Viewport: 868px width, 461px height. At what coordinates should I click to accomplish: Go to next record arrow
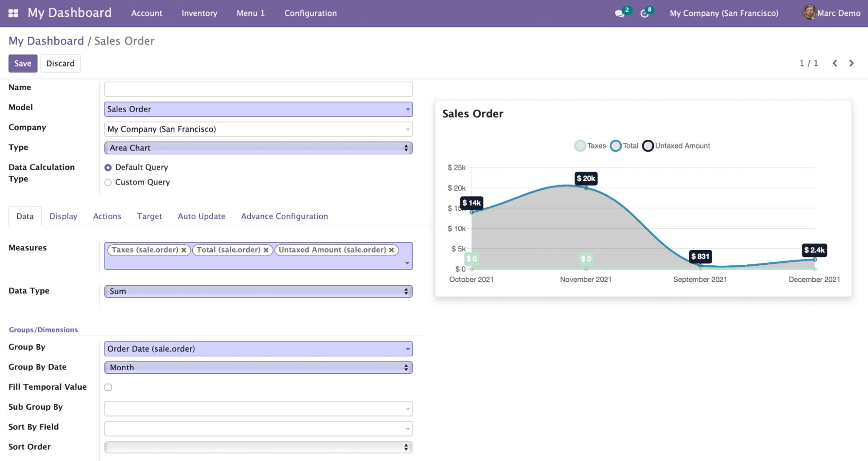(851, 63)
